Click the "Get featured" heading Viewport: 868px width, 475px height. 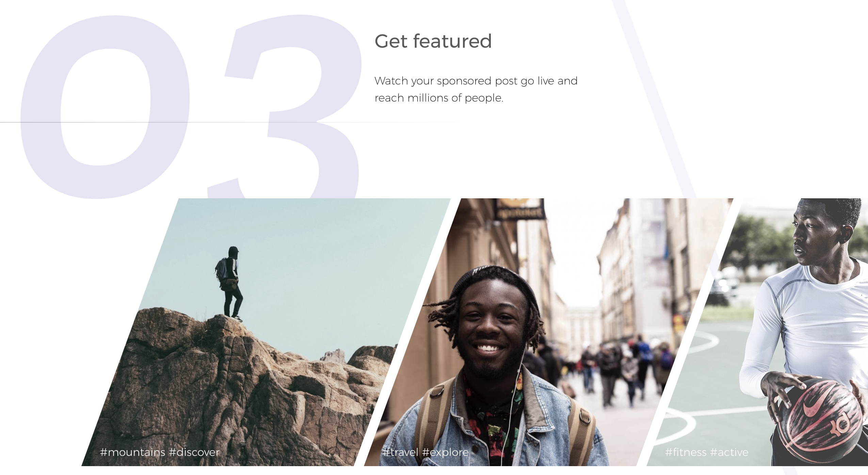coord(433,41)
